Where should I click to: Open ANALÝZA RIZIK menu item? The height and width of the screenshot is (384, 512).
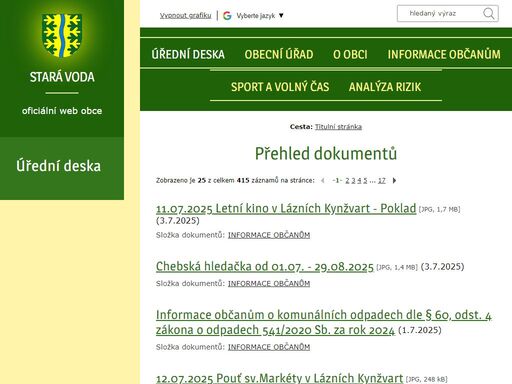[x=385, y=87]
